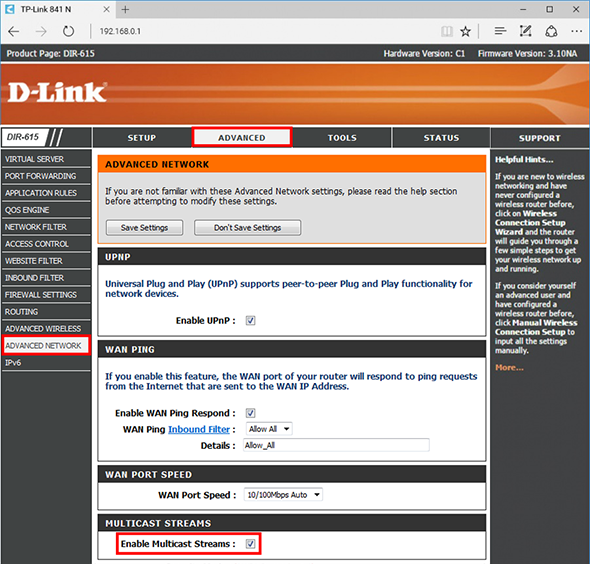This screenshot has height=564, width=590.
Task: Open the browser more actions ellipsis
Action: pos(576,31)
